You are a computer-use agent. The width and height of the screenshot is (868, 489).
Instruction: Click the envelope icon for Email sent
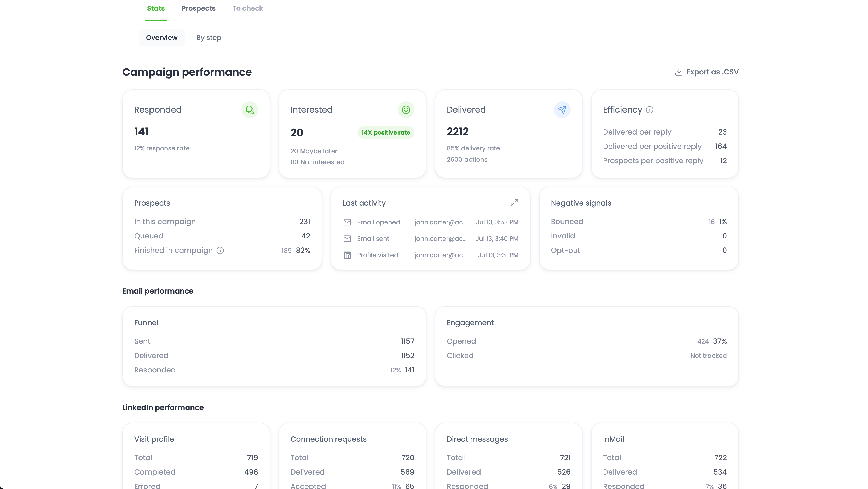click(347, 239)
